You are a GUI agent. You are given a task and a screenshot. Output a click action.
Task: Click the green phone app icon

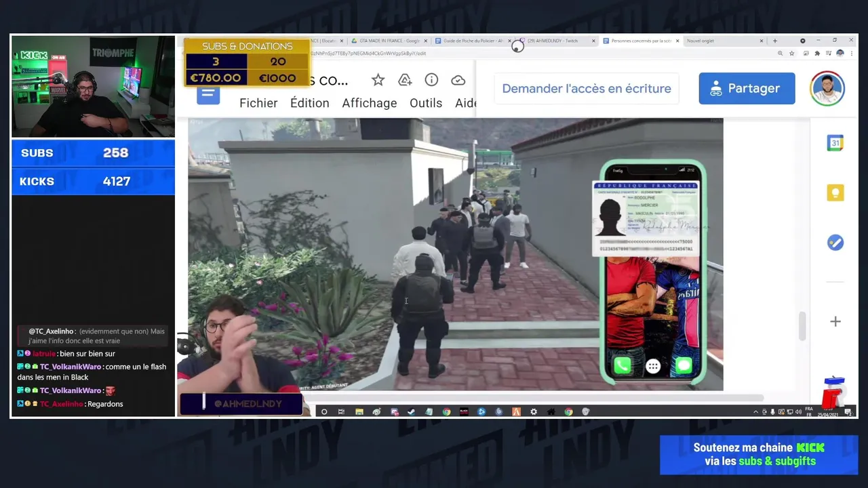pyautogui.click(x=622, y=366)
